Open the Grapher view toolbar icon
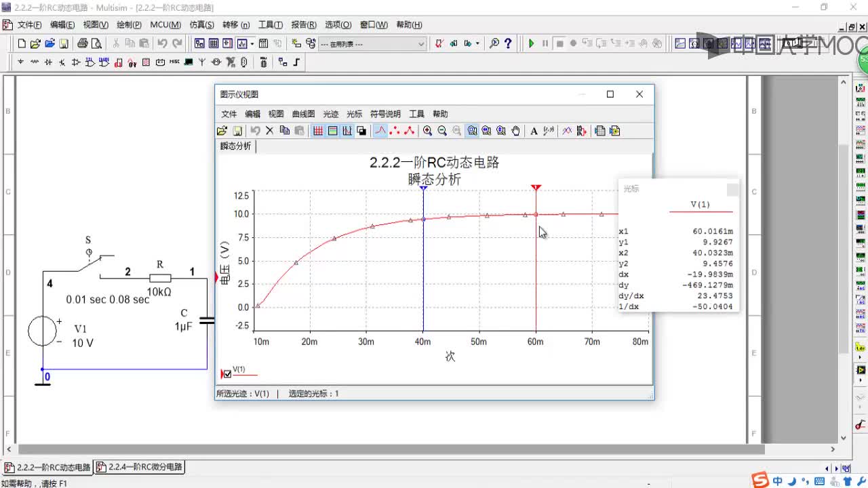This screenshot has height=488, width=868. coord(242,43)
